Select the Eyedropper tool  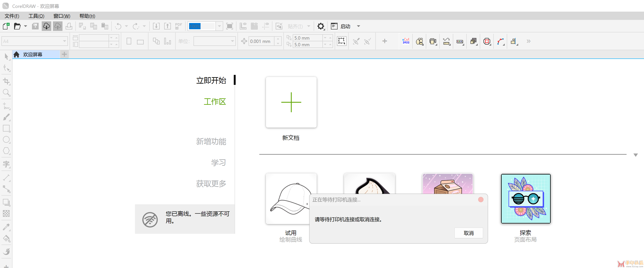tap(6, 227)
